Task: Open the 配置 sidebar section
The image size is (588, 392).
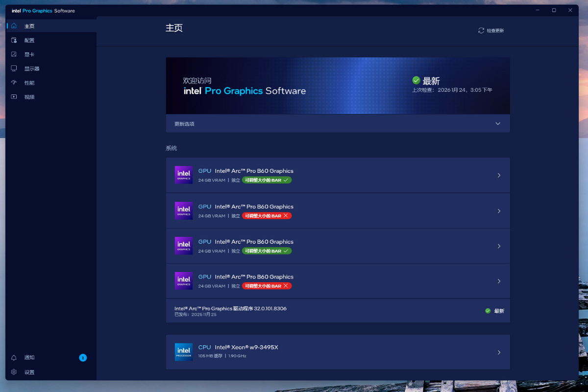Action: tap(51, 40)
